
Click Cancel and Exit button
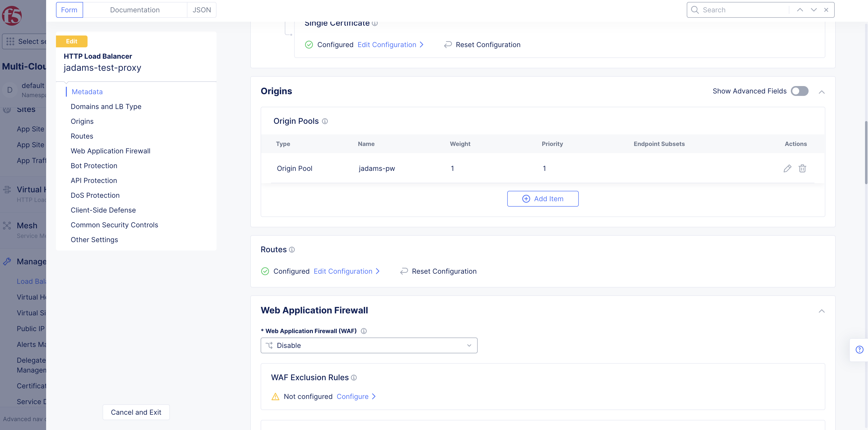pyautogui.click(x=136, y=412)
